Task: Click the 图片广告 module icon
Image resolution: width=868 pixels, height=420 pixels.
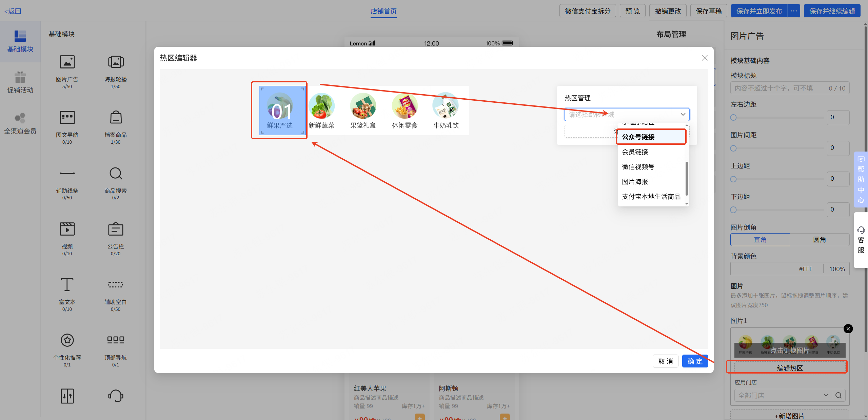Action: (67, 62)
